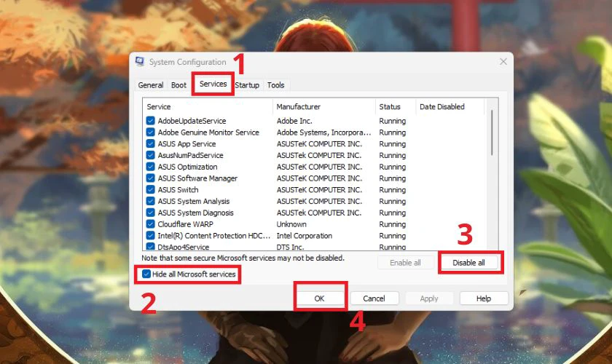Viewport: 612px width, 364px height.
Task: Click 'Unknown' manufacturer for Cloudflare WARP
Action: click(291, 224)
